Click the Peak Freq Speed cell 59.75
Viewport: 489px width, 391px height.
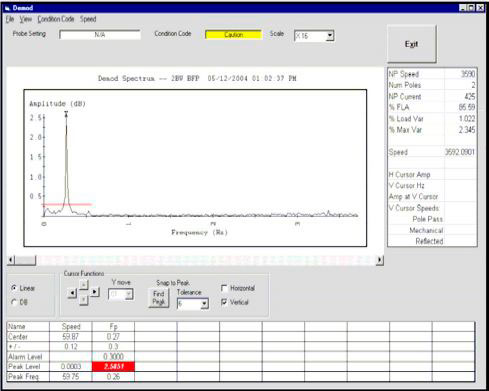point(71,377)
